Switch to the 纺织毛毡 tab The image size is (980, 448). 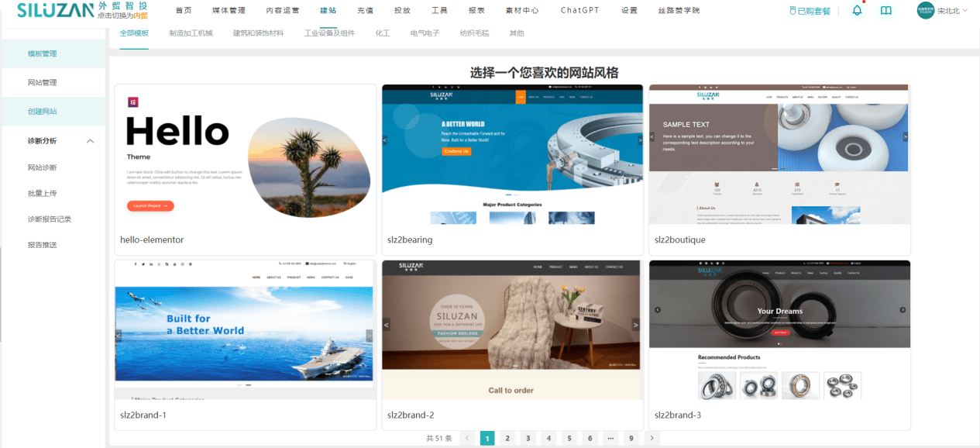(475, 33)
